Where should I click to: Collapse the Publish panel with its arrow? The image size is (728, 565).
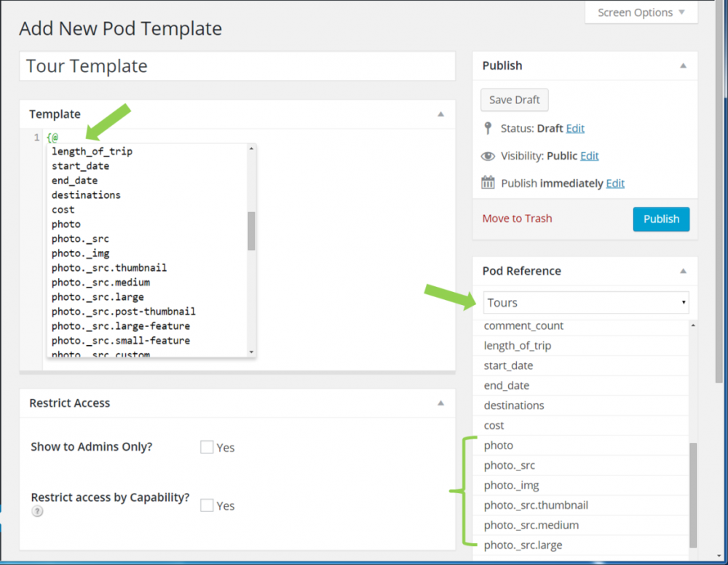click(x=683, y=66)
